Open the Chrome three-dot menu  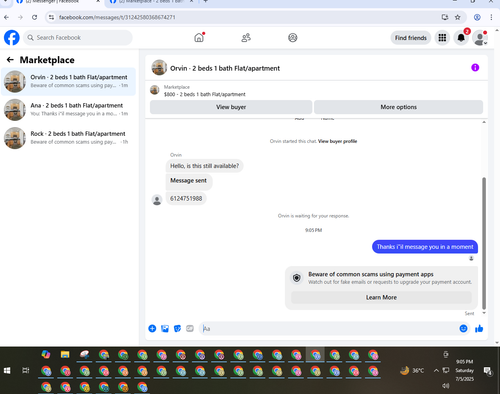[x=491, y=17]
